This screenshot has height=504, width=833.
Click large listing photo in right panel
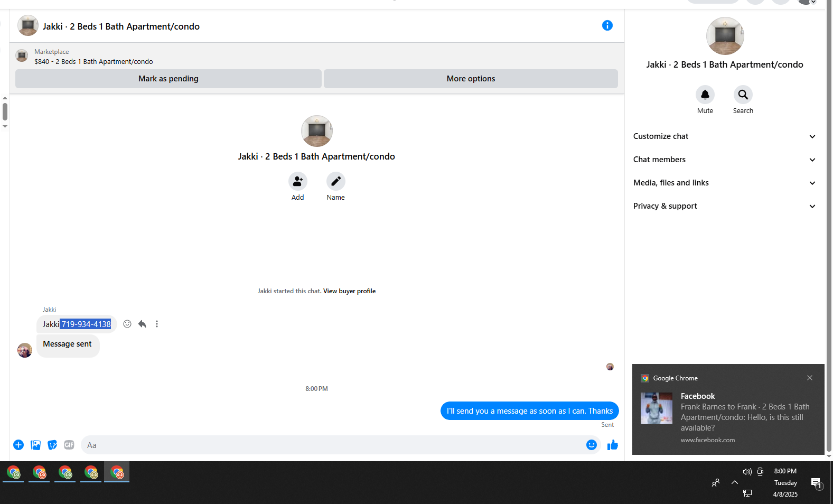tap(725, 36)
